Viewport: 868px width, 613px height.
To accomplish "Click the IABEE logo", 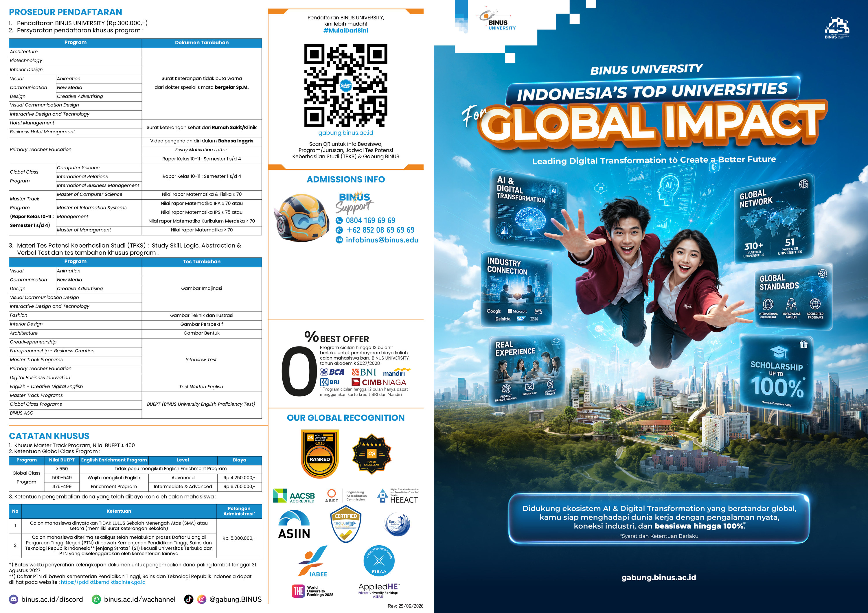I will [x=313, y=562].
